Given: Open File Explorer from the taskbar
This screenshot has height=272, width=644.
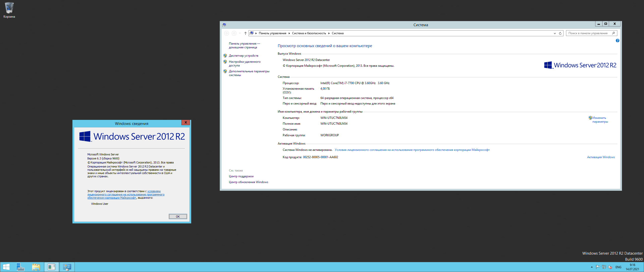Looking at the screenshot, I should 36,267.
